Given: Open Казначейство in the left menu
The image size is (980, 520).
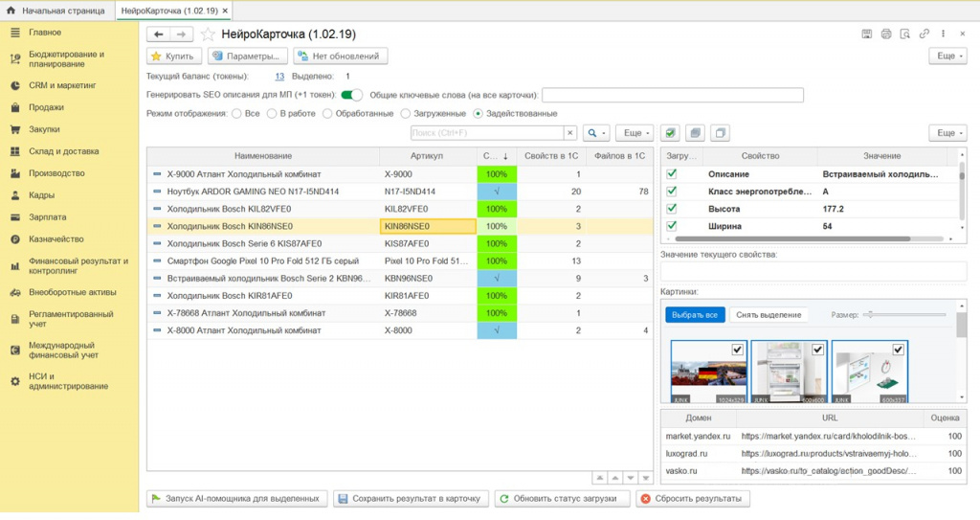Looking at the screenshot, I should pyautogui.click(x=56, y=239).
